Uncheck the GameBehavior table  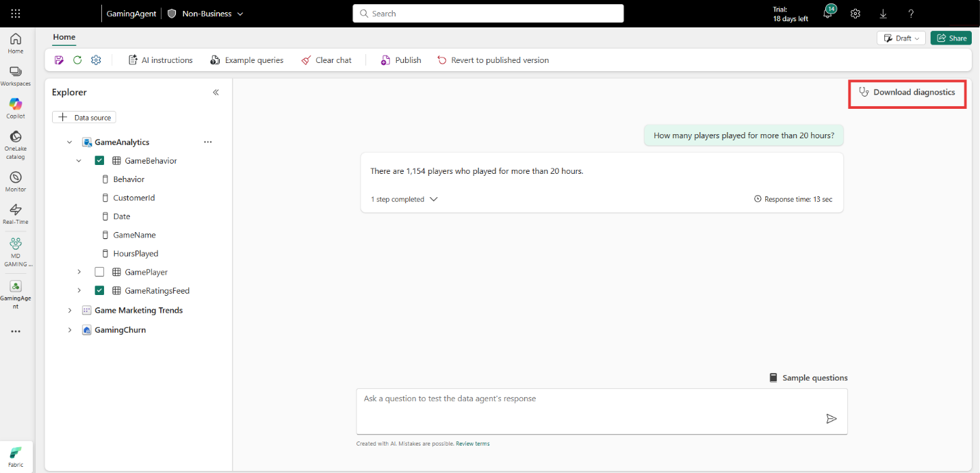coord(99,160)
